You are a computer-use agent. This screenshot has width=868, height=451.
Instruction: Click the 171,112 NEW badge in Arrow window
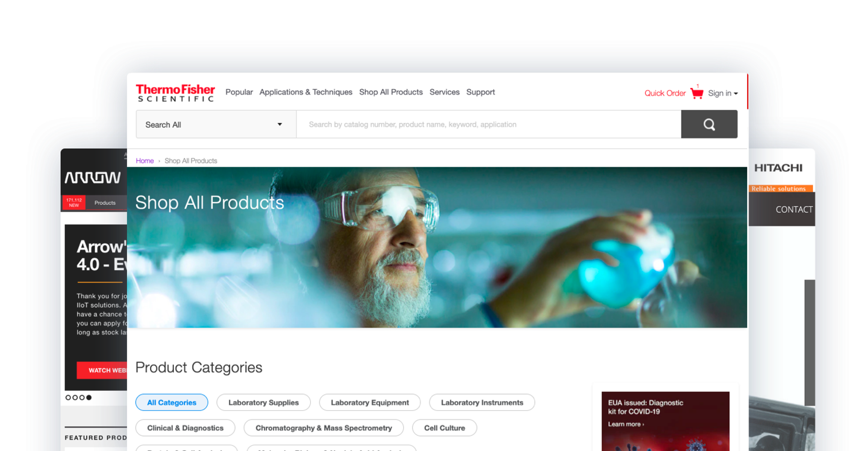(74, 203)
